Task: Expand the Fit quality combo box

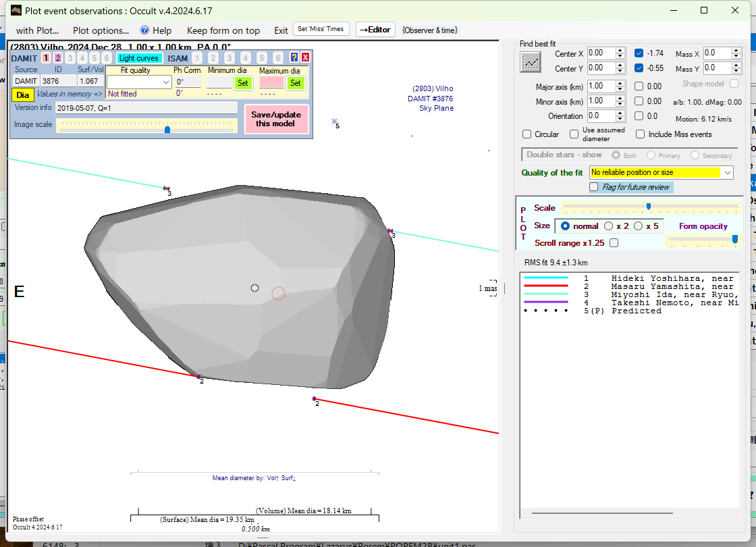Action: (x=166, y=82)
